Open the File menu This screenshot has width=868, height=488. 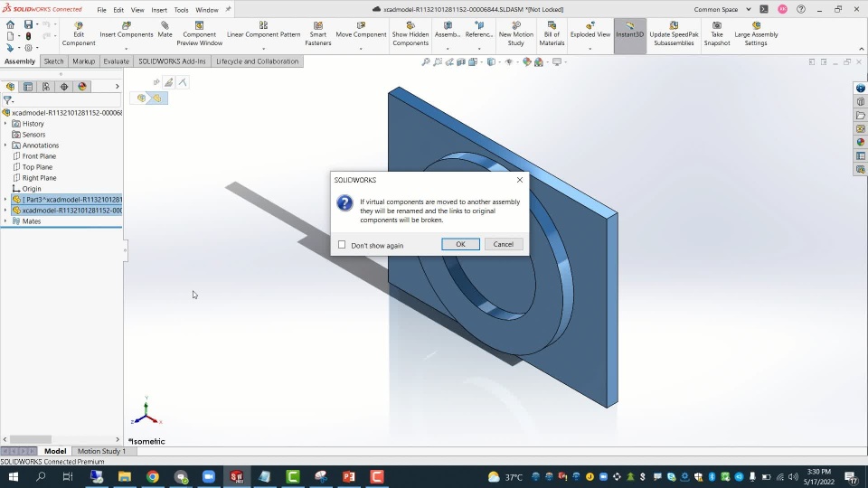point(101,10)
